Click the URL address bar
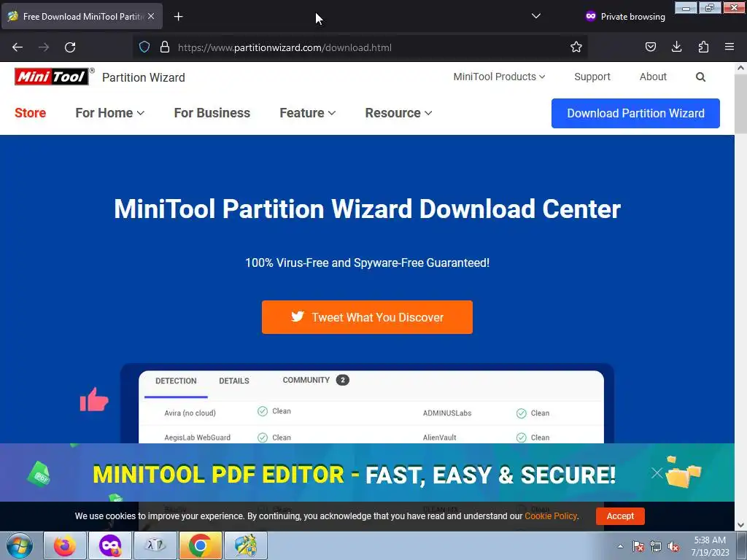The height and width of the screenshot is (560, 747). point(360,47)
